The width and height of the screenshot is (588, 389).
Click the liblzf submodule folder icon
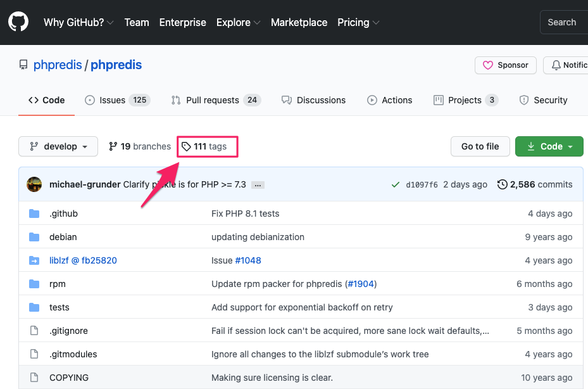[x=34, y=260]
